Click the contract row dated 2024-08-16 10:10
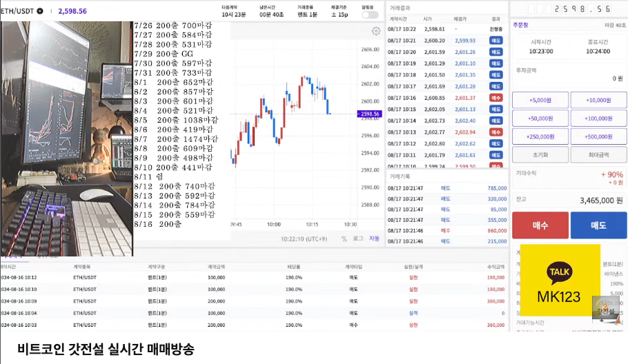This screenshot has width=630, height=364. tap(253, 290)
